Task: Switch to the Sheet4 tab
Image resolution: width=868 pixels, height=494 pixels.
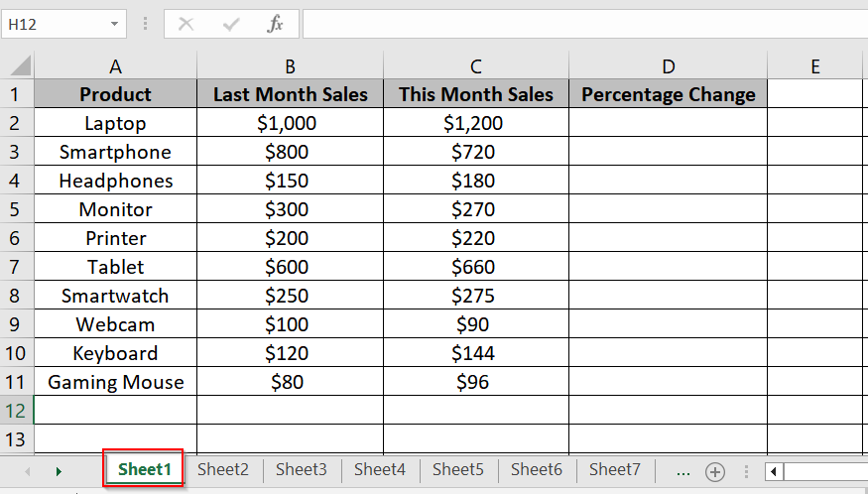Action: [380, 469]
